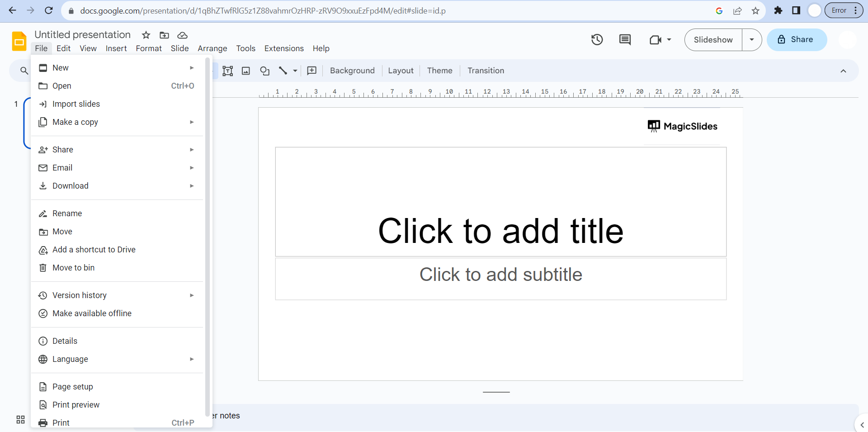Expand the Language submenu arrow

192,359
